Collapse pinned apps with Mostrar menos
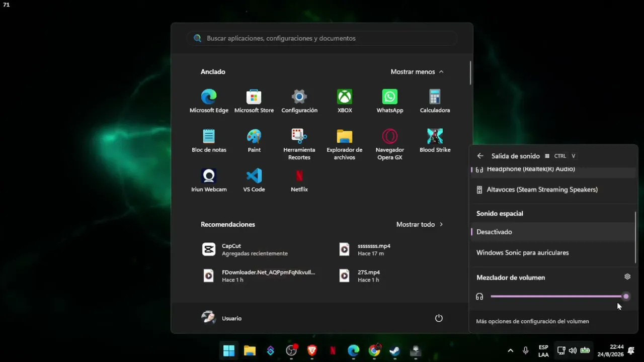Screen dimensions: 644x362 (x=417, y=72)
